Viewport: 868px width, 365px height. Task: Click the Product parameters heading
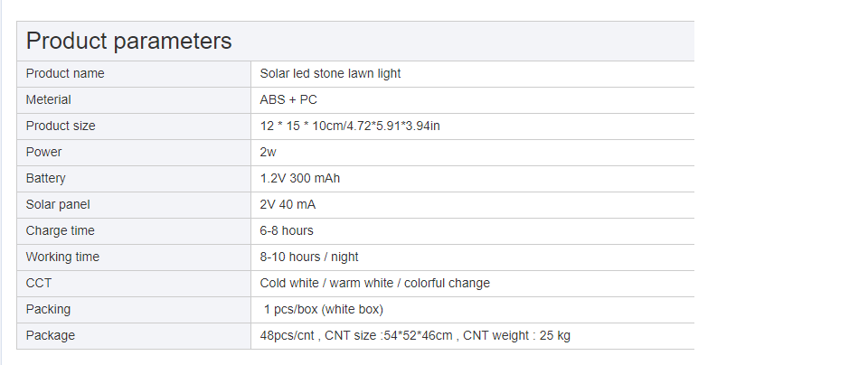click(129, 41)
